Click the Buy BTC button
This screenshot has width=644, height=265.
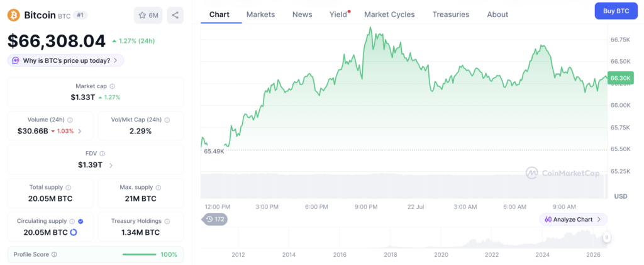tap(616, 11)
